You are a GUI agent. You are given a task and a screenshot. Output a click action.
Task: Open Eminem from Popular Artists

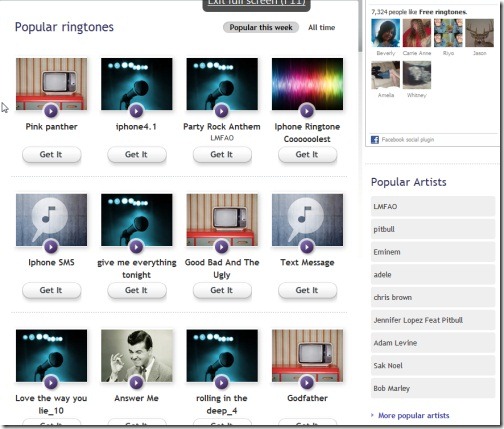[433, 252]
